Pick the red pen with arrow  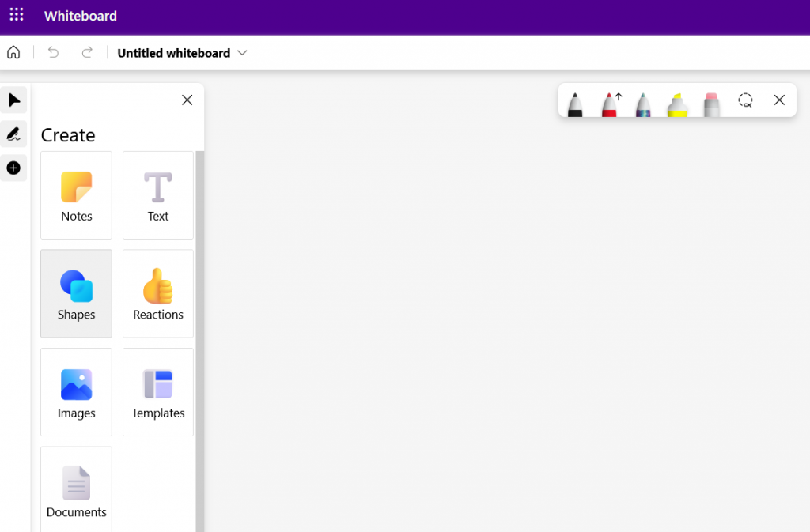609,104
